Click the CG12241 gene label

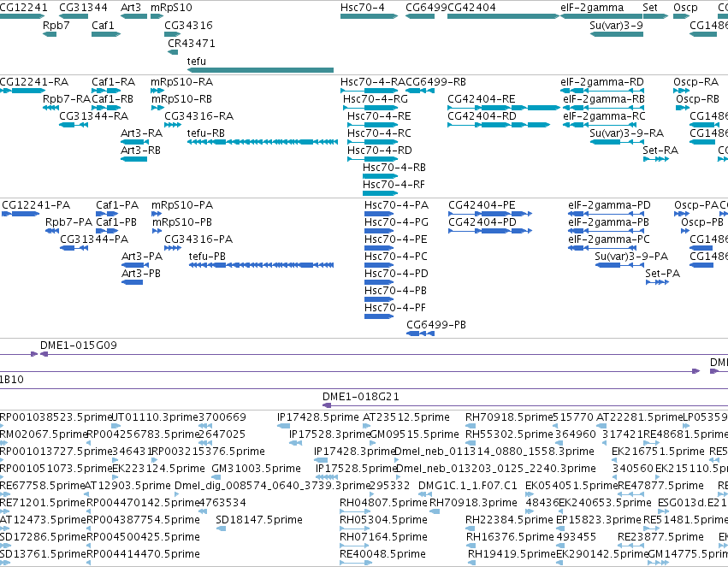24,8
